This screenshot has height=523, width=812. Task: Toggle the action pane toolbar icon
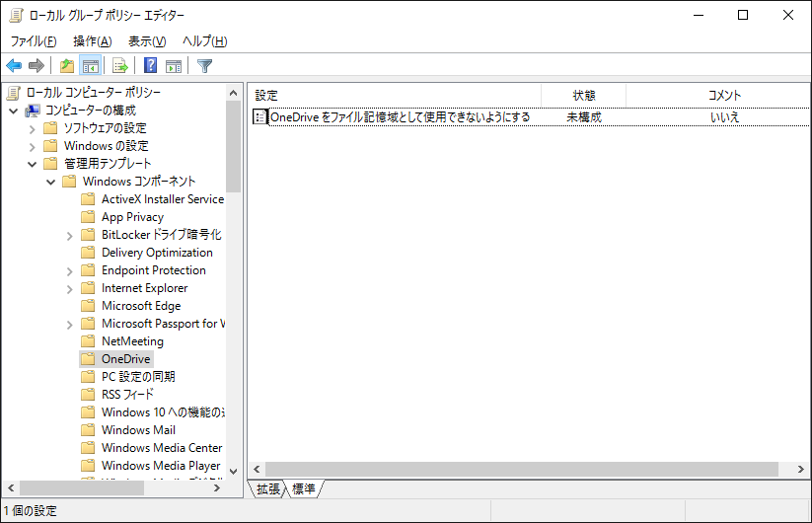pyautogui.click(x=174, y=66)
